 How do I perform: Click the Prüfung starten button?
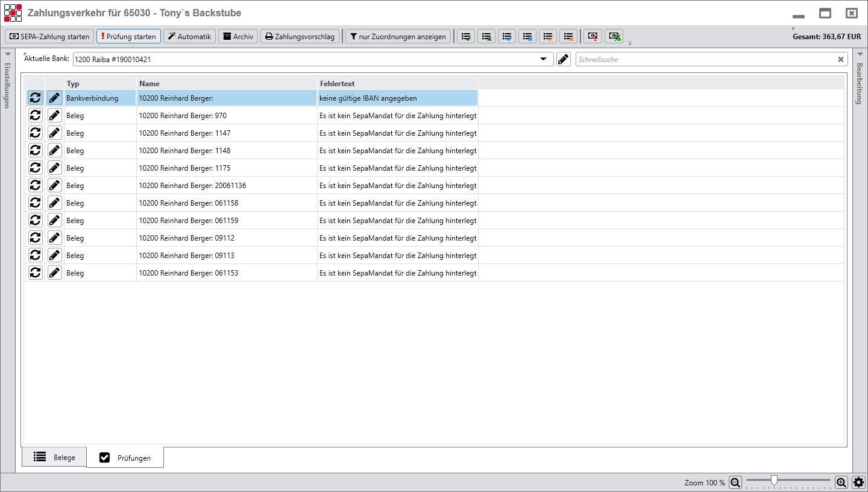click(x=128, y=37)
